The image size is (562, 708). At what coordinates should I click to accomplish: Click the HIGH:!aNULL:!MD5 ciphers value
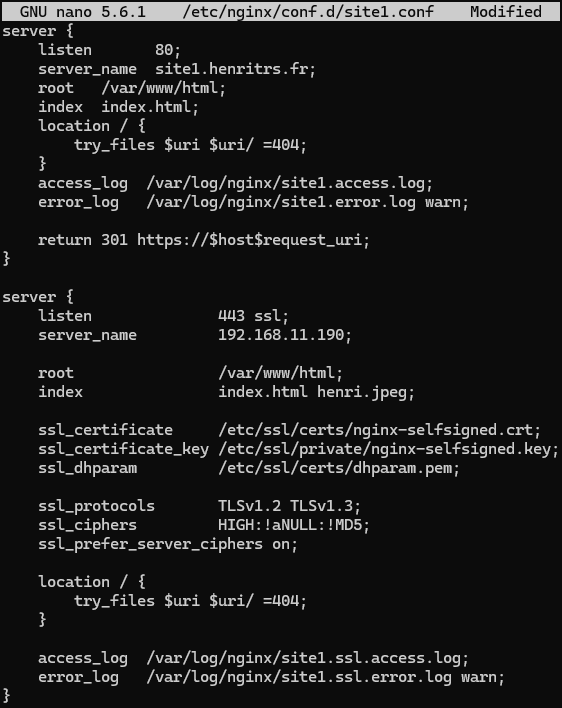point(294,525)
